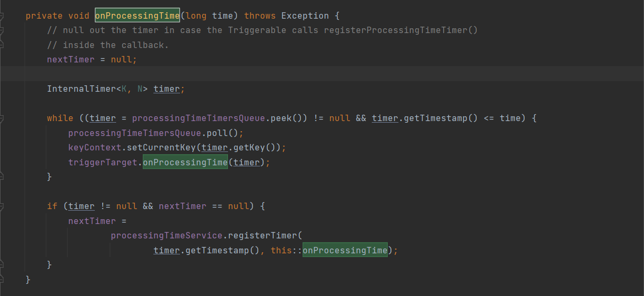Collapse the comment block fold marker in gutter
This screenshot has width=644, height=296.
point(2,30)
